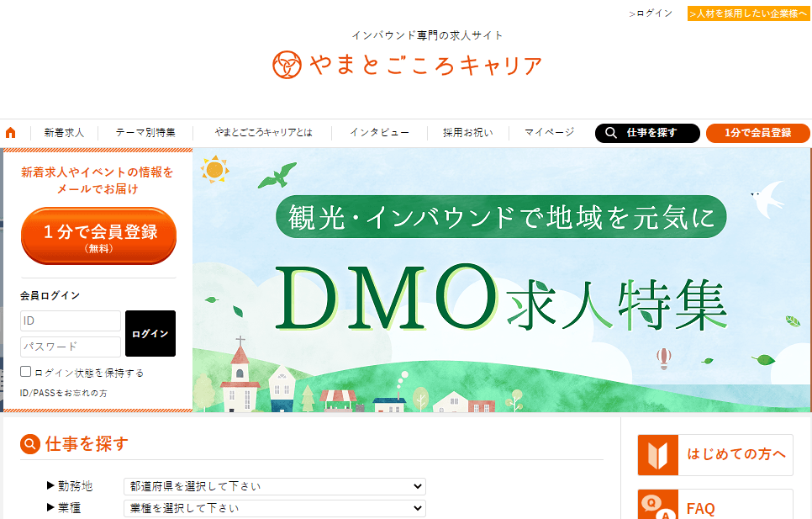Click the やまとごころキャリア title text
Viewport: 812px width, 519px height.
[x=425, y=66]
